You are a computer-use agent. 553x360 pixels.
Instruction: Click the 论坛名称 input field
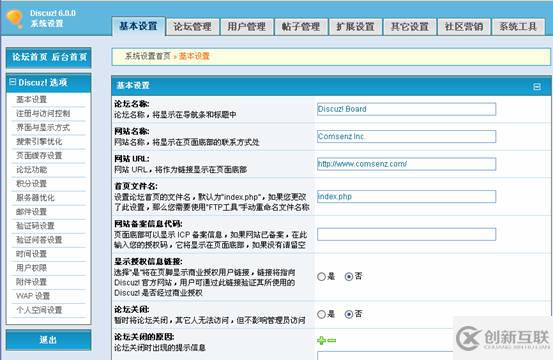(x=406, y=109)
